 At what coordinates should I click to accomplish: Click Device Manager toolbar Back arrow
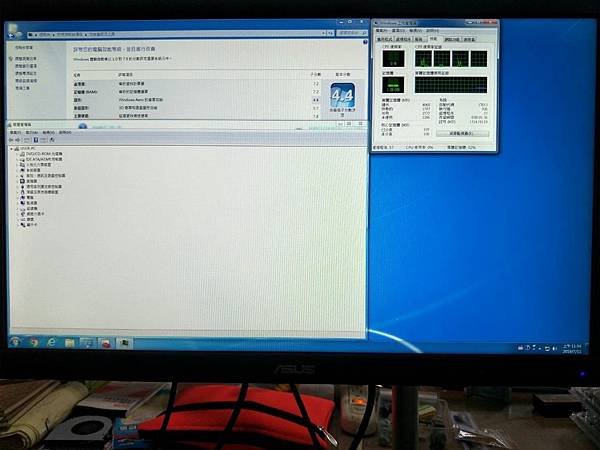(x=11, y=140)
